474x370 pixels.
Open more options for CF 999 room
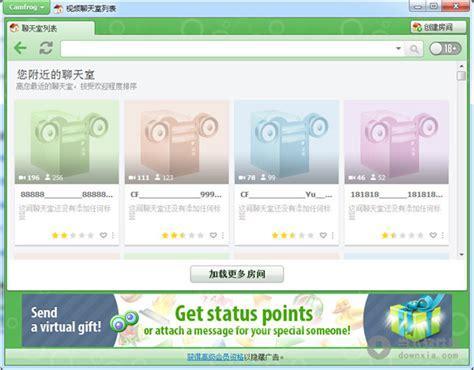pyautogui.click(x=223, y=235)
